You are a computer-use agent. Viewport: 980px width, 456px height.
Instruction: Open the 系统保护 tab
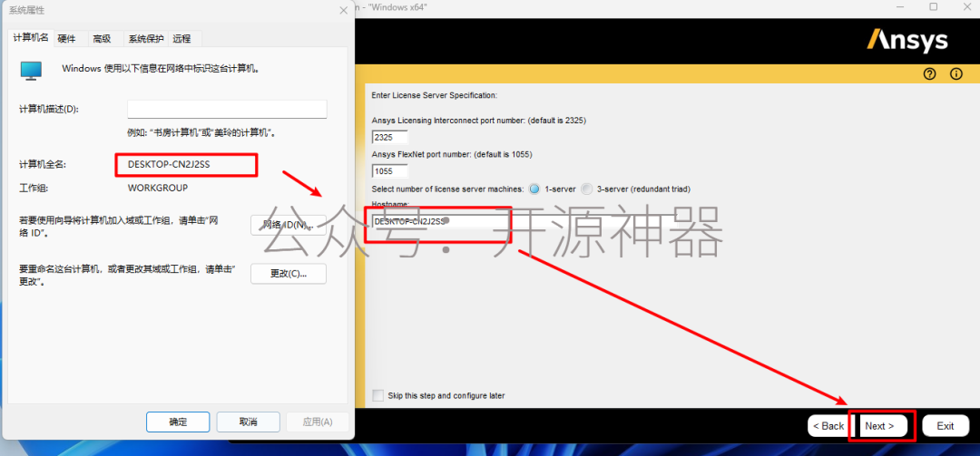[146, 39]
